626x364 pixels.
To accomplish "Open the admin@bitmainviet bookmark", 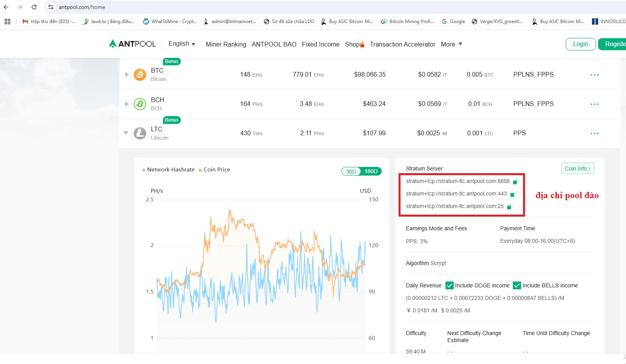I will pos(230,22).
